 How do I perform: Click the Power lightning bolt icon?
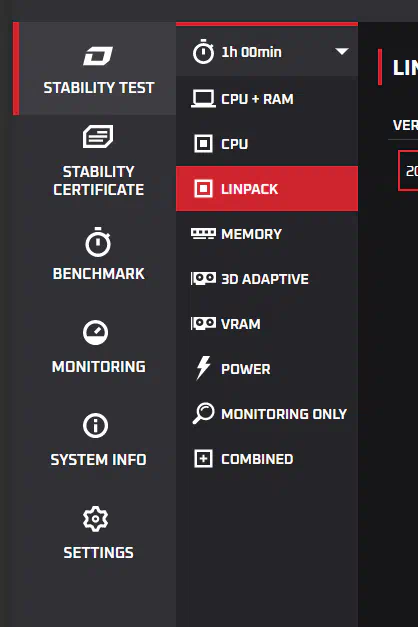coord(203,367)
